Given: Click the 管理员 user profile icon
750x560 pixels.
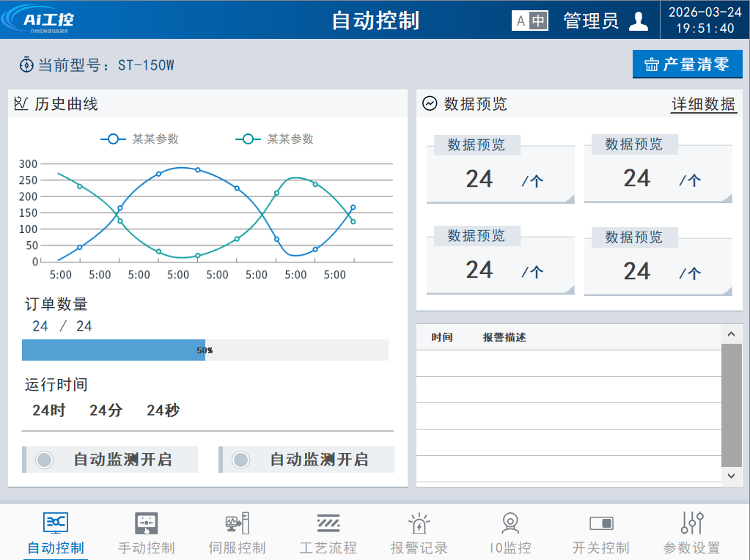Looking at the screenshot, I should coord(639,21).
